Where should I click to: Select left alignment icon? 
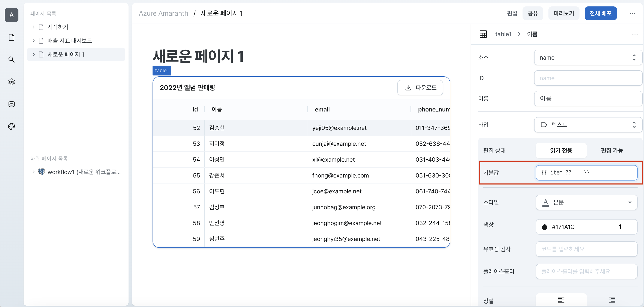click(561, 300)
